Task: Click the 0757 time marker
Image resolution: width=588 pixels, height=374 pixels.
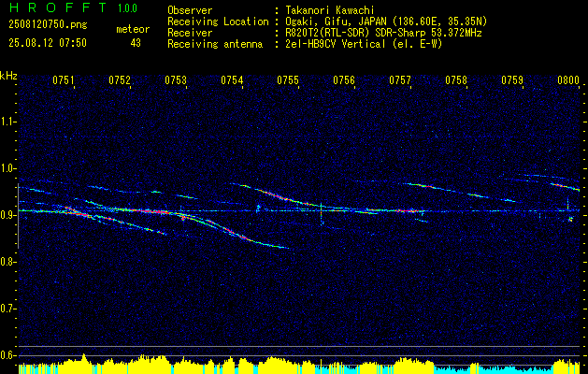Action: [x=400, y=80]
